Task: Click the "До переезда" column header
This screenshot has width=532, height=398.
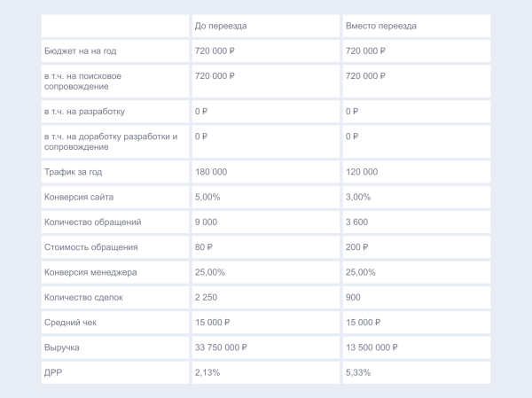Action: pyautogui.click(x=221, y=26)
